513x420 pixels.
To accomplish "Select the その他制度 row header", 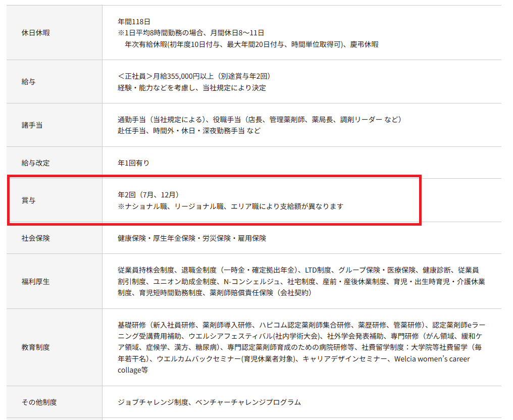I will tap(39, 402).
